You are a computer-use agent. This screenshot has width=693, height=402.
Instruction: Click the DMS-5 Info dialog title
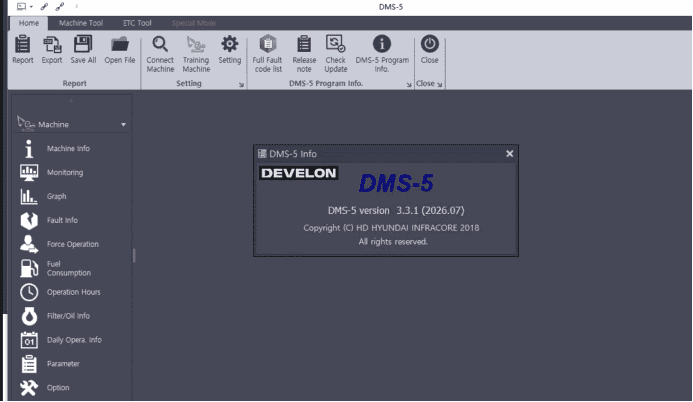pos(293,154)
